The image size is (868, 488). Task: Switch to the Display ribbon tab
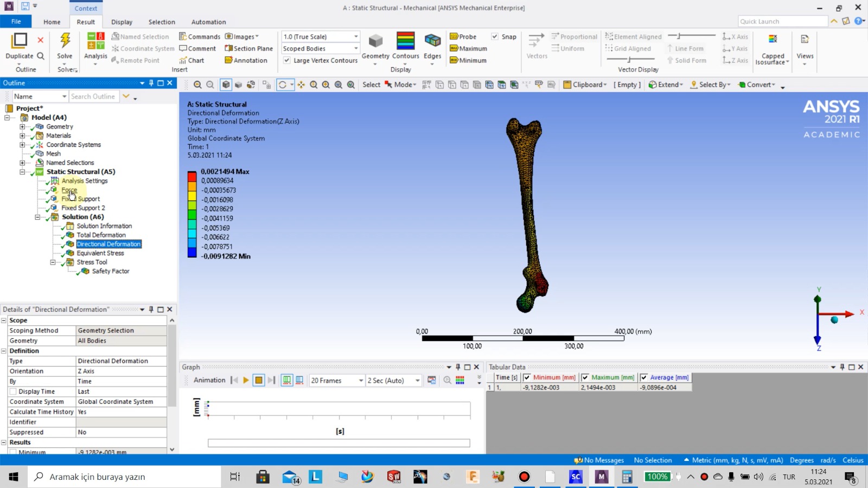(122, 22)
